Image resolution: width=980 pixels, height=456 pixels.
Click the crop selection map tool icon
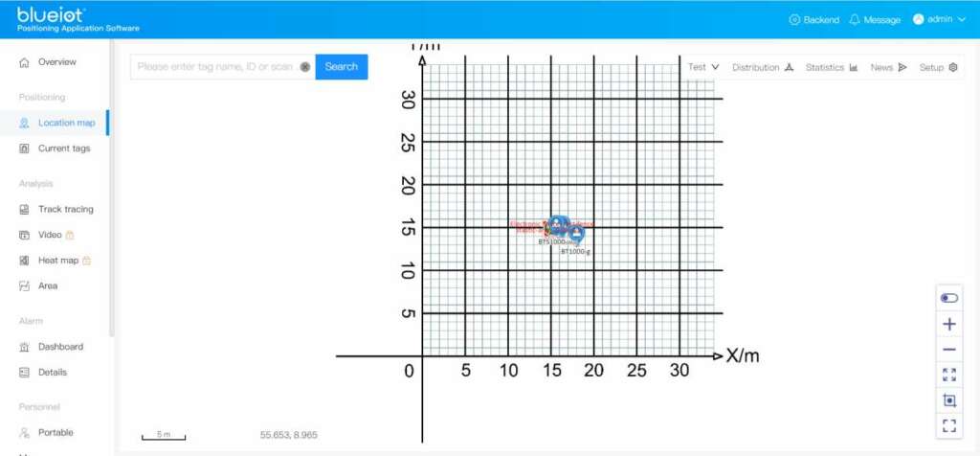948,400
